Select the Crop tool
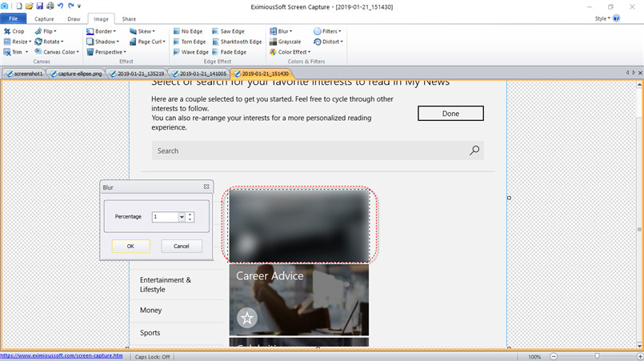The width and height of the screenshot is (644, 361). tap(14, 31)
